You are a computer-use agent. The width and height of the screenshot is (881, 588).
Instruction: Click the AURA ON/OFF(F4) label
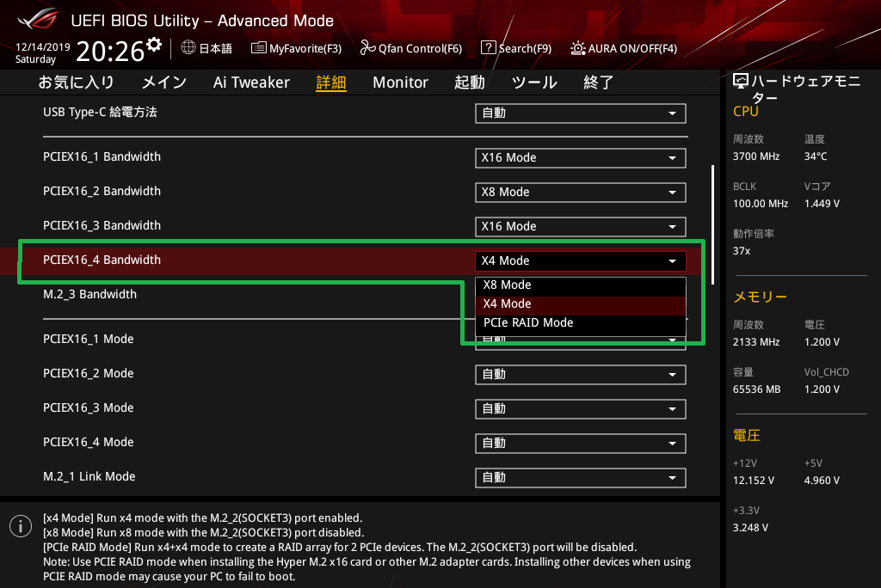click(x=632, y=48)
